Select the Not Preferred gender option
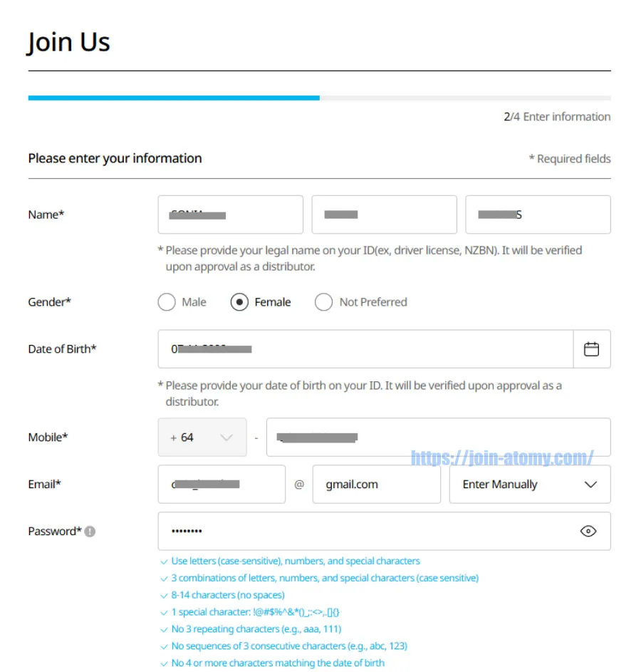This screenshot has width=641, height=672. click(324, 302)
